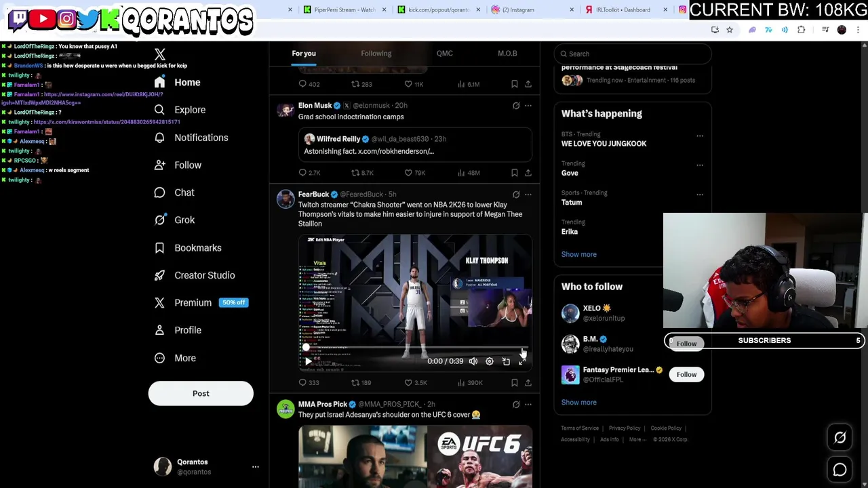Open the Grok floating button
This screenshot has width=868, height=488.
click(x=840, y=438)
